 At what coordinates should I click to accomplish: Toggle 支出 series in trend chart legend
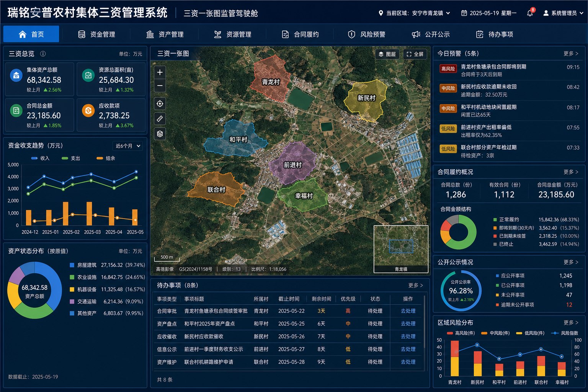(x=71, y=158)
